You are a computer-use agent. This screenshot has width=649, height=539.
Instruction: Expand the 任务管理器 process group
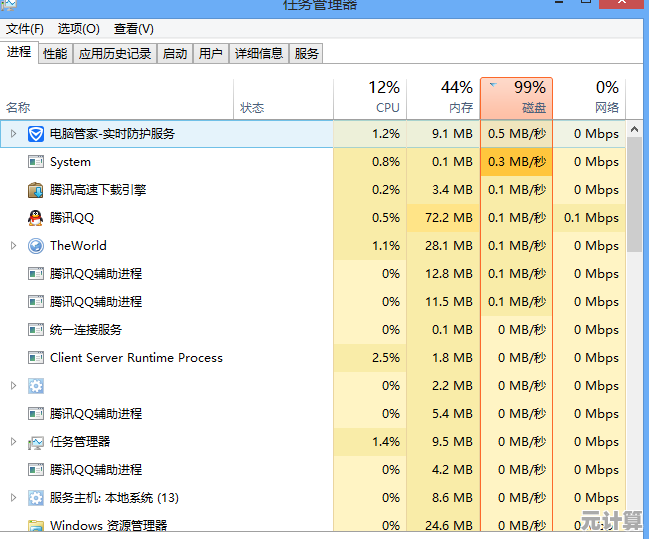(13, 442)
